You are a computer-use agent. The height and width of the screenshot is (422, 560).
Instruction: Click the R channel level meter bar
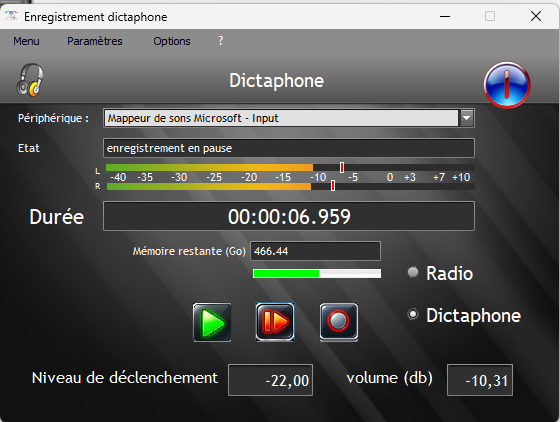(x=290, y=186)
